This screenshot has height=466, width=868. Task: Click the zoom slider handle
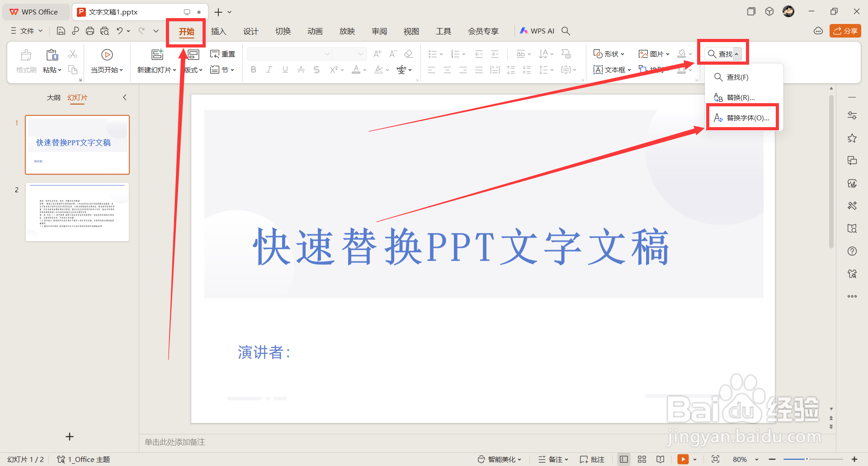pyautogui.click(x=807, y=459)
